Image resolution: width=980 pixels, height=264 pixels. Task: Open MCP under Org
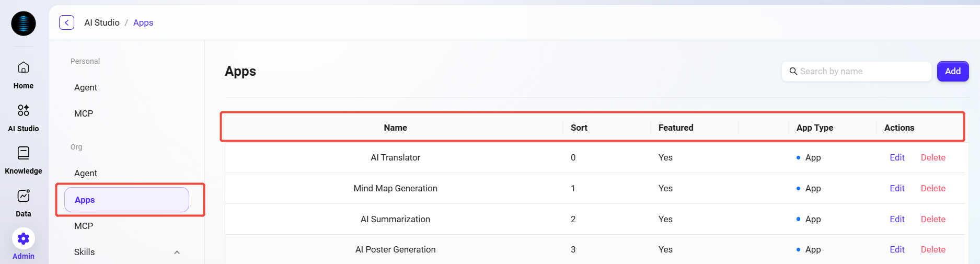tap(84, 226)
